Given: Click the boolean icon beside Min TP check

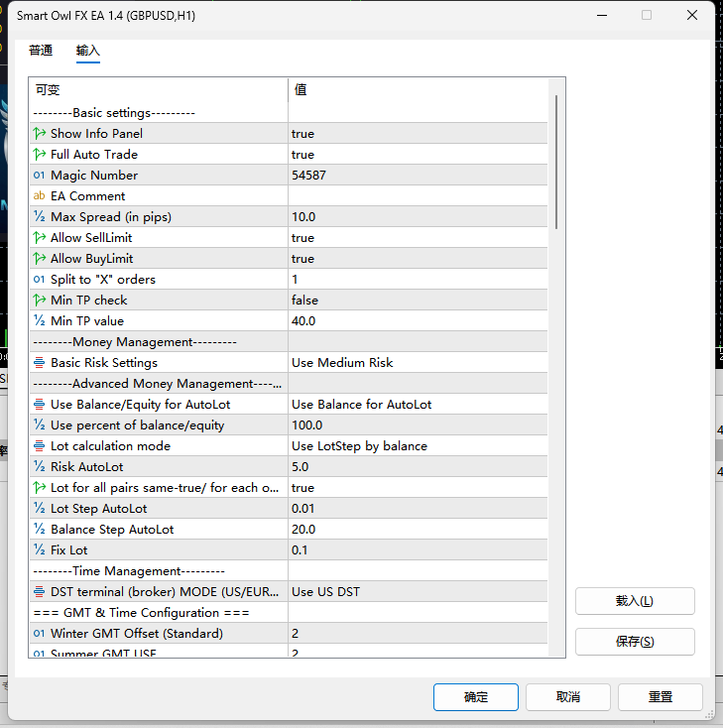Looking at the screenshot, I should pyautogui.click(x=40, y=301).
